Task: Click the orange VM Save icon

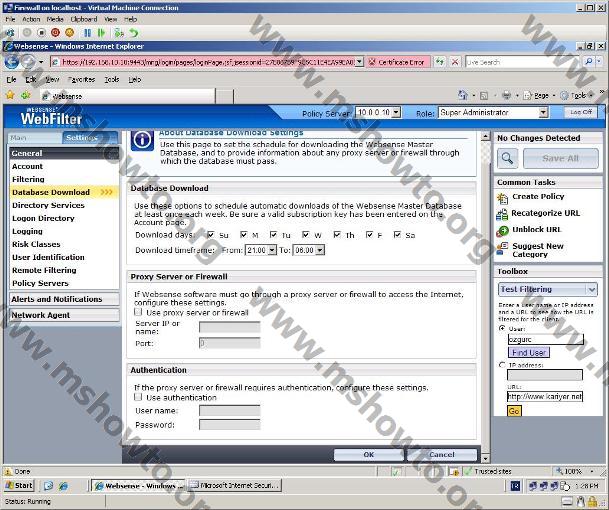Action: pos(69,33)
